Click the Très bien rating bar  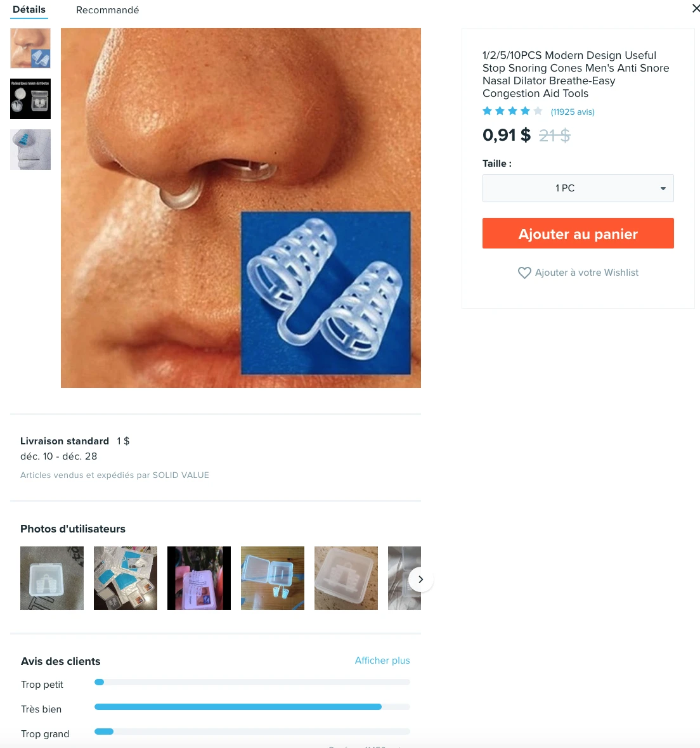(252, 707)
